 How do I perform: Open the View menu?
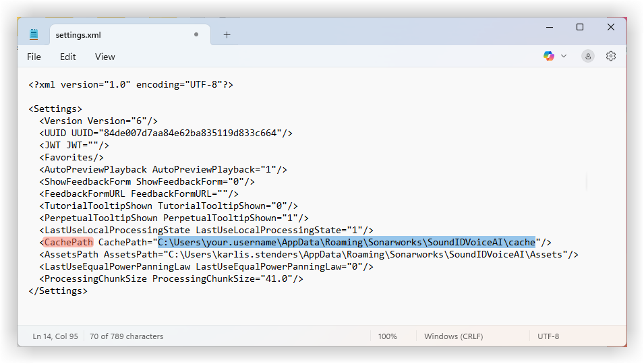105,57
